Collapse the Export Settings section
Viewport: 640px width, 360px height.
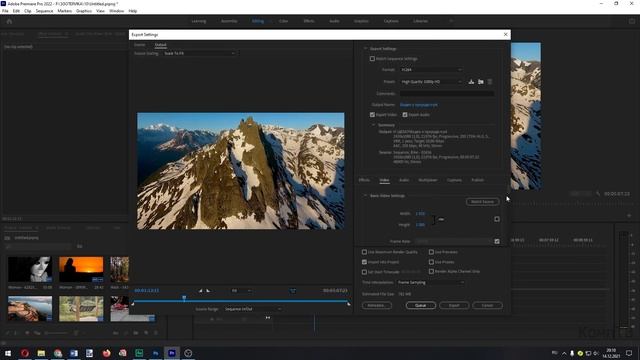(365, 49)
